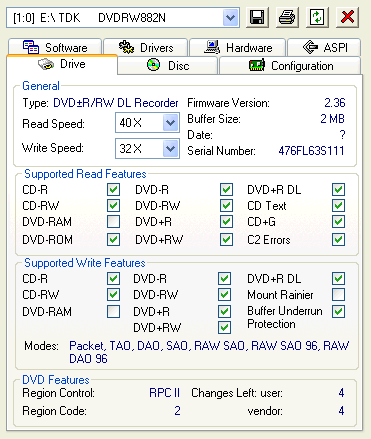Image resolution: width=371 pixels, height=439 pixels.
Task: Switch to the Disc tab
Action: coord(168,65)
